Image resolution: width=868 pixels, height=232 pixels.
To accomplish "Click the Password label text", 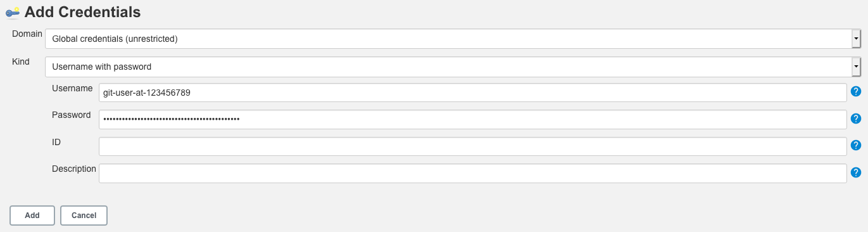I will pos(71,115).
